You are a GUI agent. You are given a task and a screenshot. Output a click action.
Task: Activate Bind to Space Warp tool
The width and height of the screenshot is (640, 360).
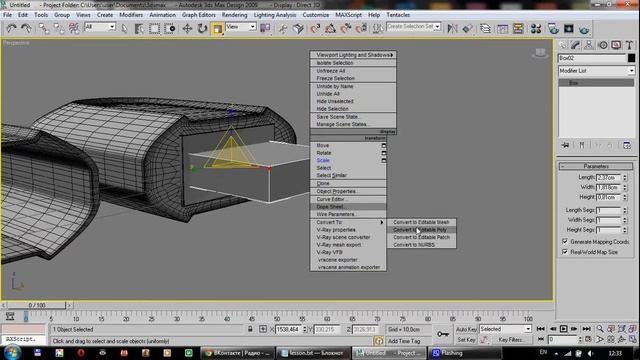(74, 28)
